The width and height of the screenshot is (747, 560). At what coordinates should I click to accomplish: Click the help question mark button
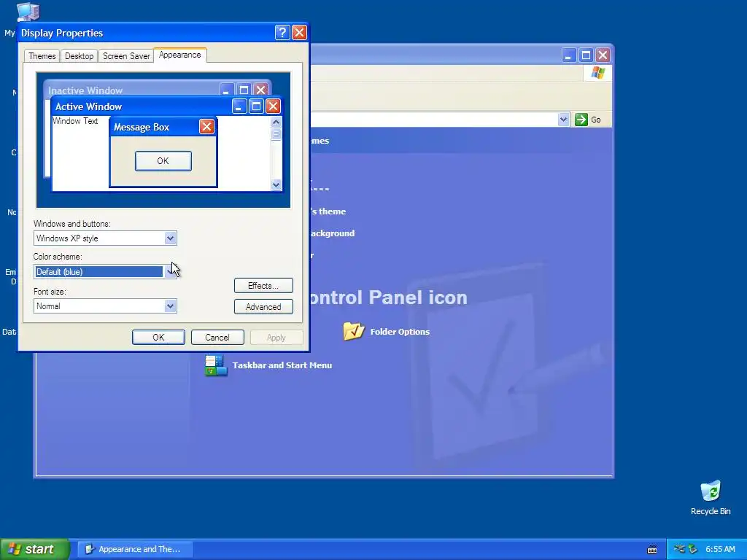point(282,32)
